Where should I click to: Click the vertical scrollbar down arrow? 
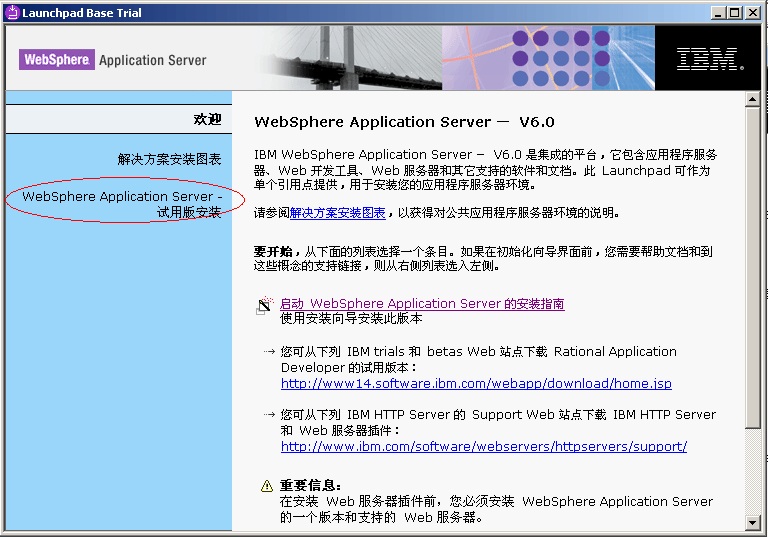pyautogui.click(x=753, y=521)
